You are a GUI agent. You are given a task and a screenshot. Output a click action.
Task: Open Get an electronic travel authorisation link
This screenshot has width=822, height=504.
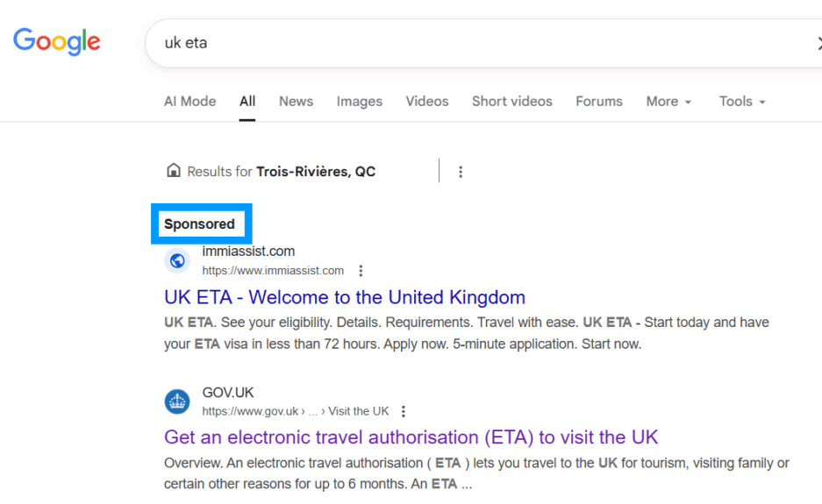click(x=411, y=437)
